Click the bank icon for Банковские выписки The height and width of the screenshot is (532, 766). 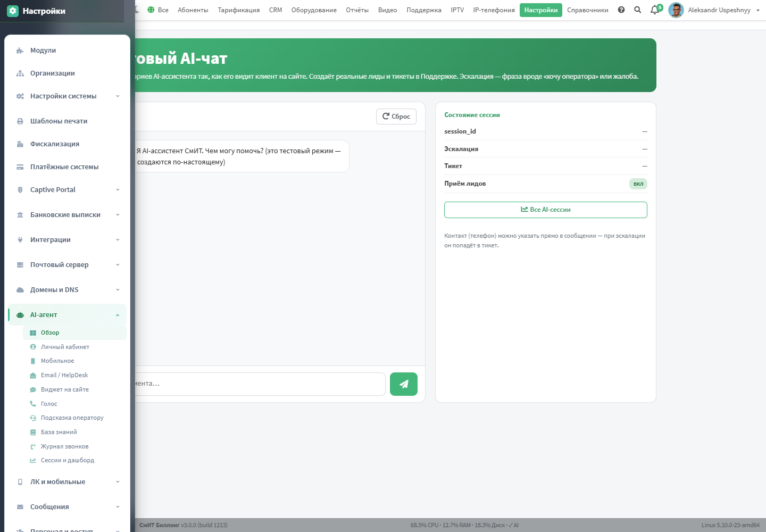20,215
